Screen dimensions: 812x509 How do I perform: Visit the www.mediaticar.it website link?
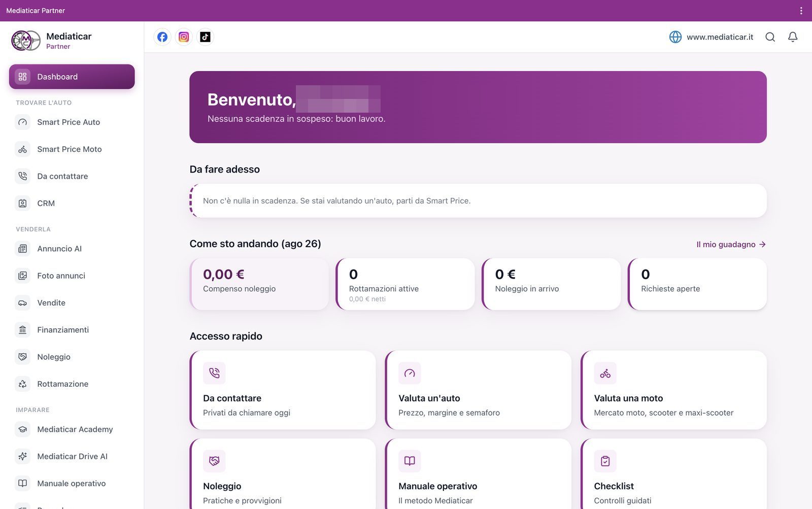point(711,37)
